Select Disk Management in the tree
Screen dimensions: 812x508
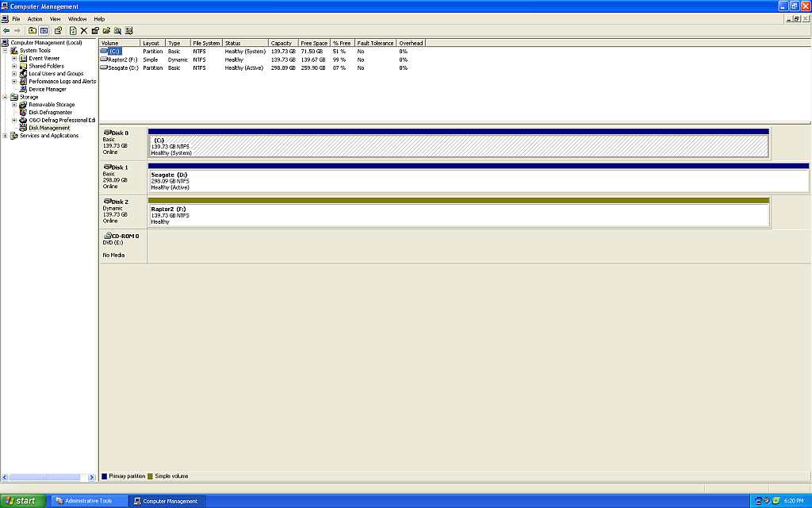(x=49, y=128)
